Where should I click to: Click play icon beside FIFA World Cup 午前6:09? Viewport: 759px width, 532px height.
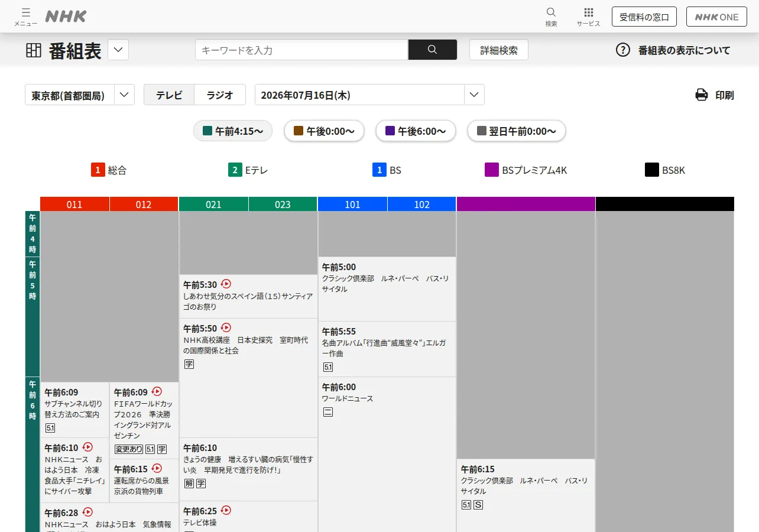(157, 391)
